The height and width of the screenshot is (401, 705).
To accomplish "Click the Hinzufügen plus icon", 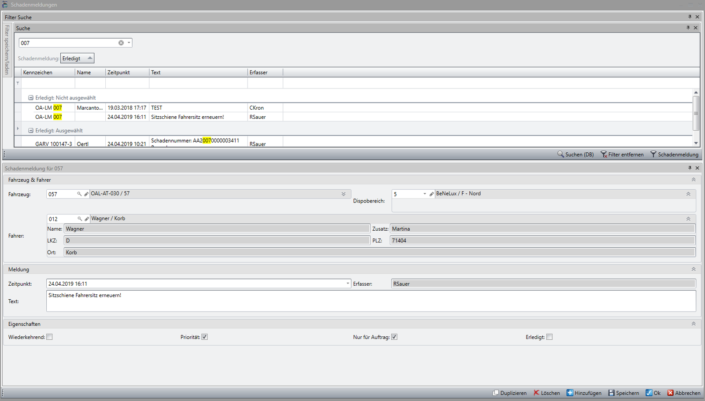I will 570,394.
